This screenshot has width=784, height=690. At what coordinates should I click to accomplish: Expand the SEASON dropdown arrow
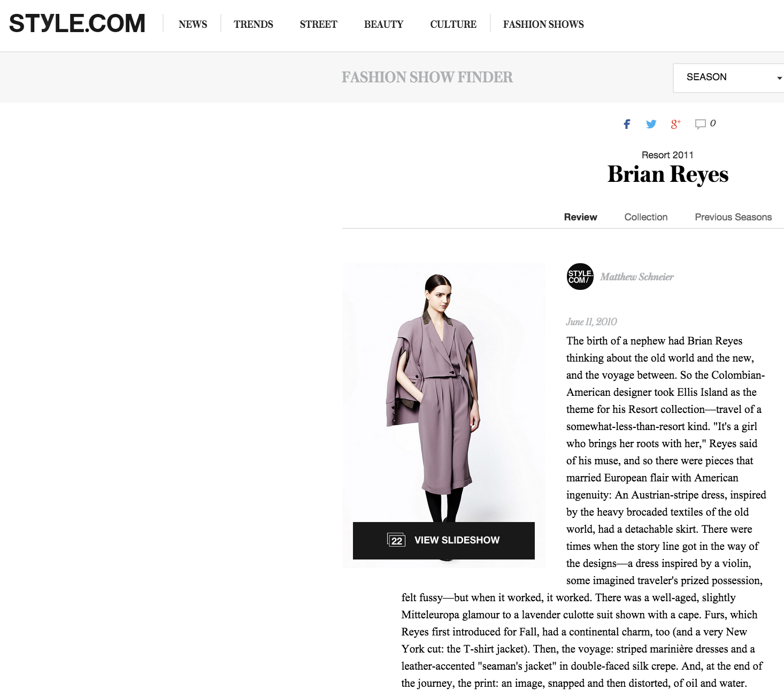point(779,78)
